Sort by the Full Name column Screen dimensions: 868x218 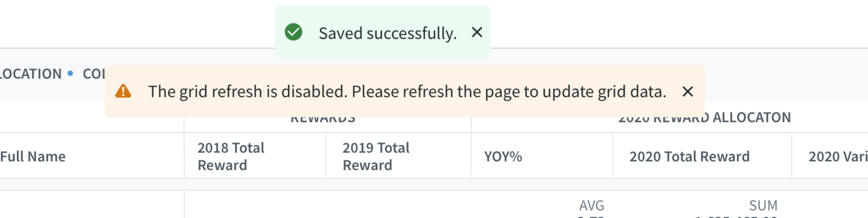click(33, 157)
